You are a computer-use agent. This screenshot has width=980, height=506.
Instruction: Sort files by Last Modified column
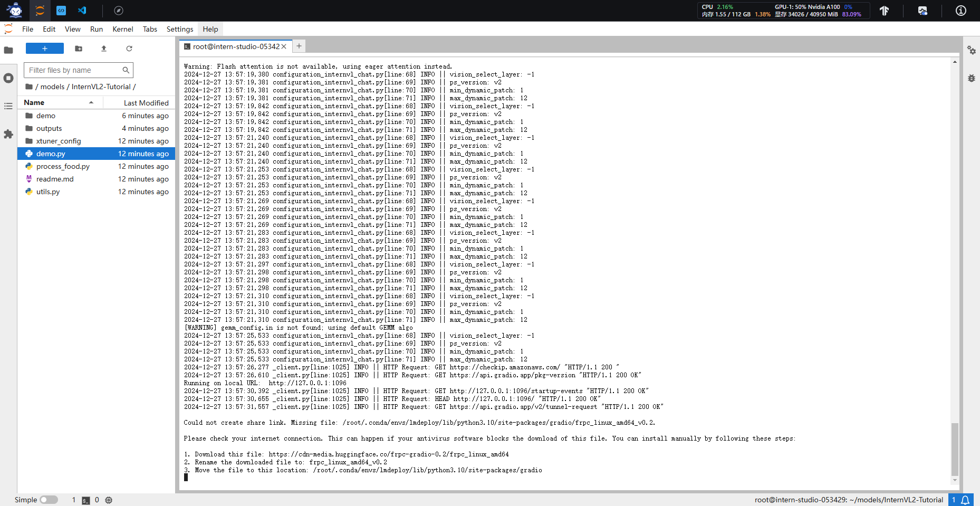coord(146,103)
